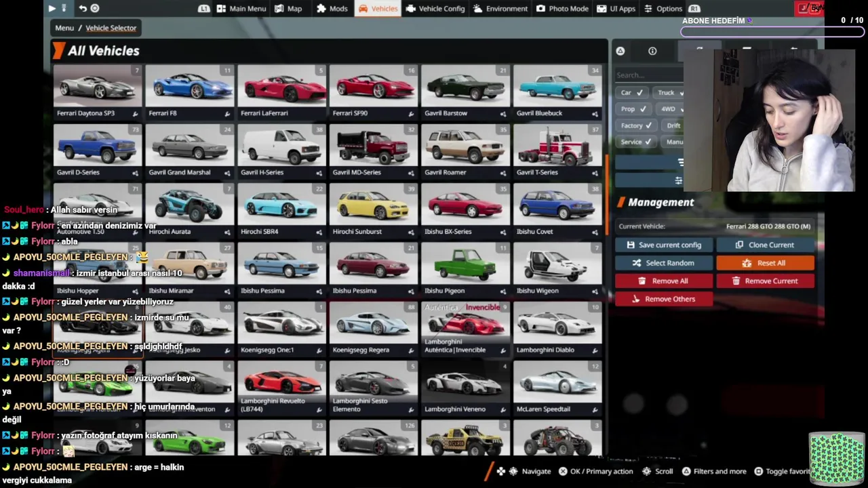Toggle the Drift filter chip
This screenshot has width=868, height=488.
point(673,125)
